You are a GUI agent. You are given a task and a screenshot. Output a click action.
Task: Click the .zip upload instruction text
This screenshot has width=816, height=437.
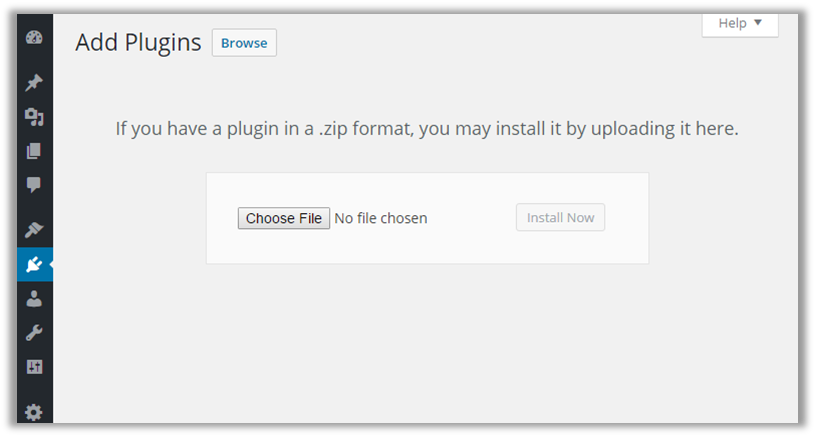point(427,129)
